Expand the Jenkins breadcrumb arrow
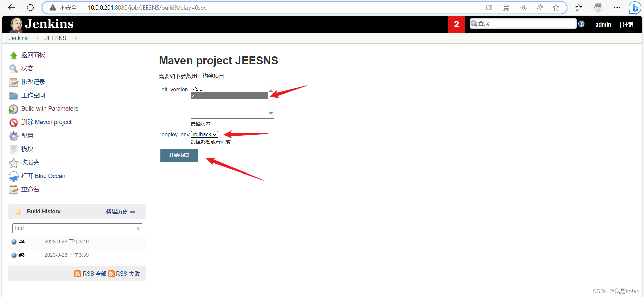The height and width of the screenshot is (297, 644). [37, 38]
